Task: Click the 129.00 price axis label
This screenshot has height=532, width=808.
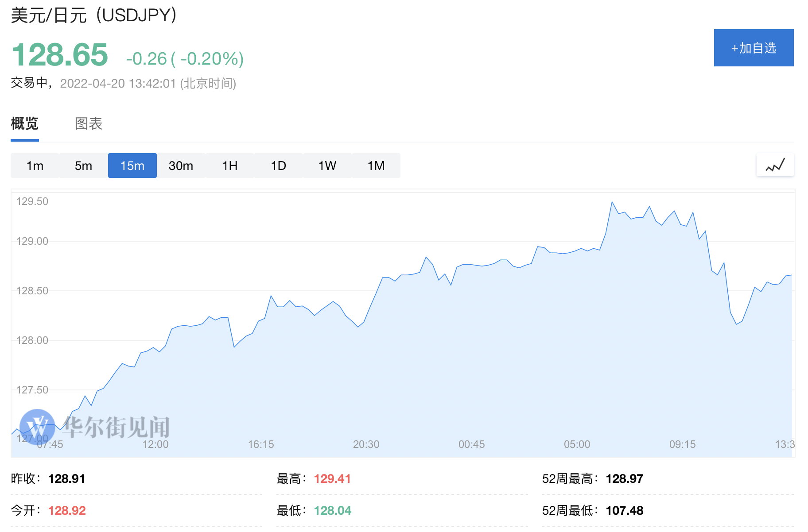Action: 32,241
